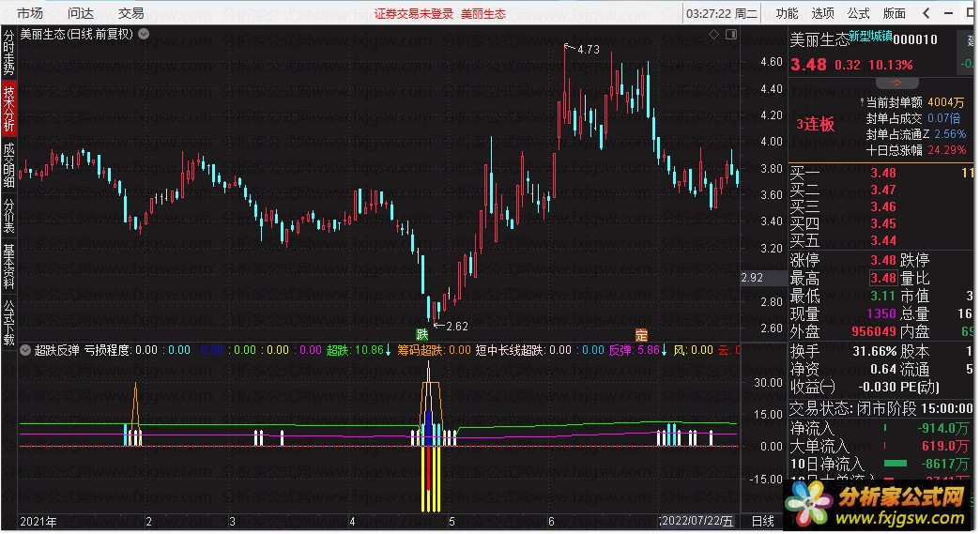Viewport: 980px width, 534px height.
Task: Click 证券交易未登录 login notice
Action: coord(414,14)
